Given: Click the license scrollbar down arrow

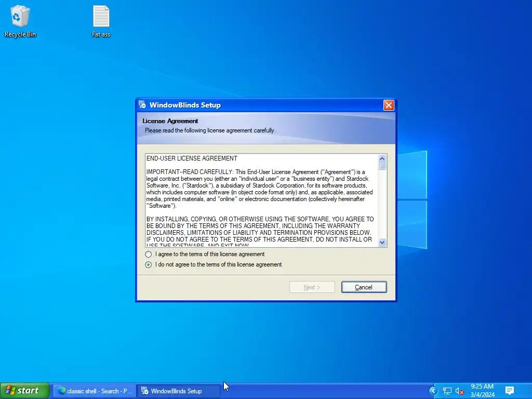Looking at the screenshot, I should coord(382,242).
